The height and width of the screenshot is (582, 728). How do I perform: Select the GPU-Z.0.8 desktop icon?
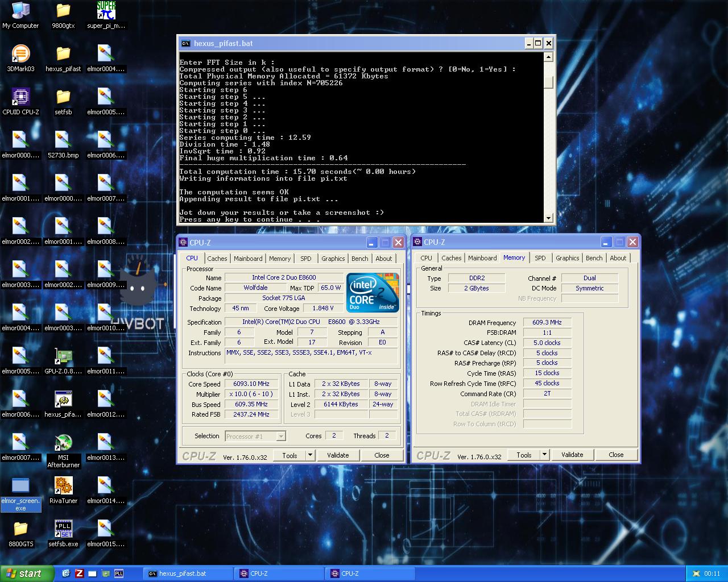pyautogui.click(x=63, y=361)
